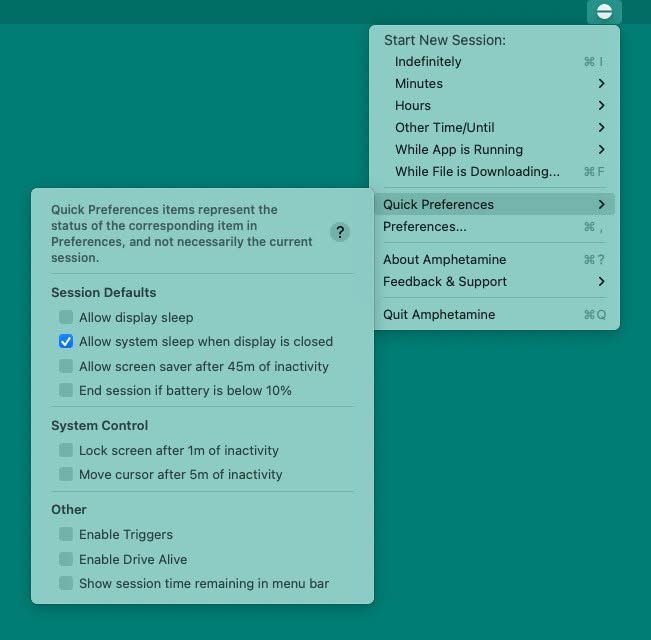Expand the Hours submenu chevron
Image resolution: width=651 pixels, height=640 pixels.
click(x=601, y=105)
